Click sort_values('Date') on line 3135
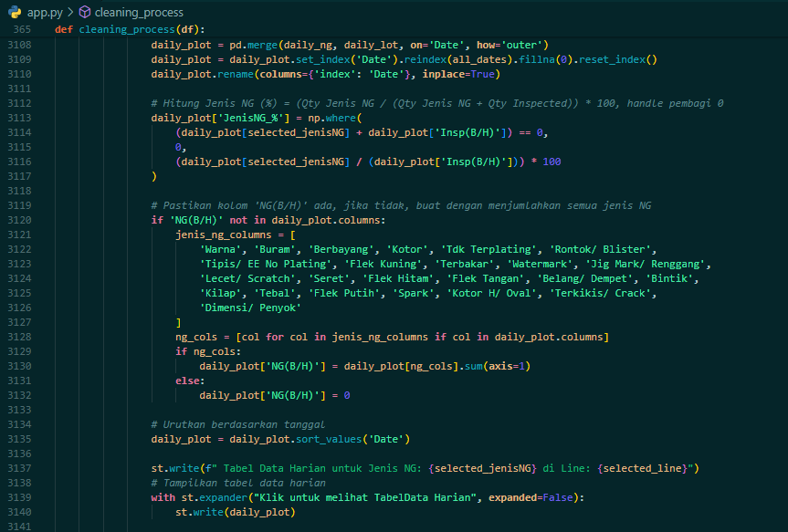 [x=352, y=439]
